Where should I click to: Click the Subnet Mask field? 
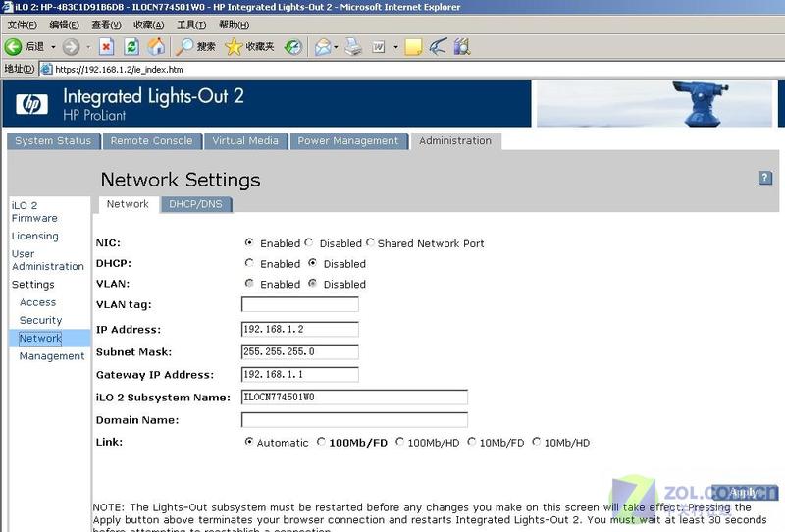coord(300,351)
